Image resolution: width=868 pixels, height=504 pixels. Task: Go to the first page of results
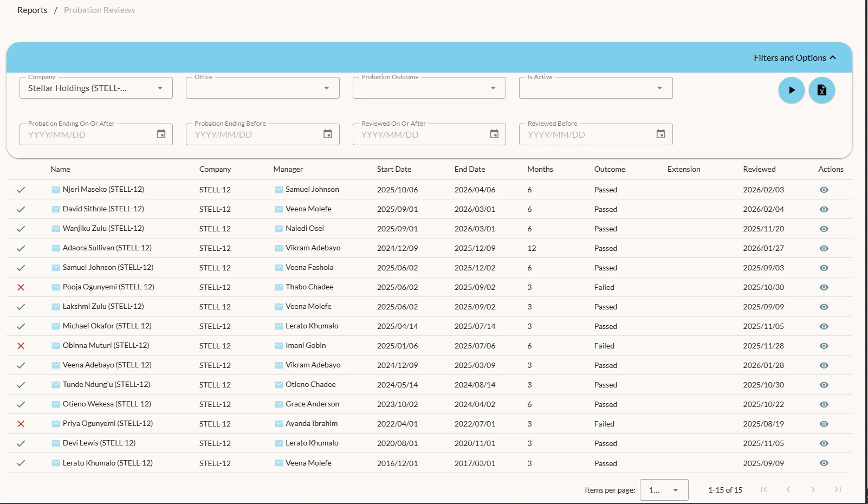(x=763, y=489)
